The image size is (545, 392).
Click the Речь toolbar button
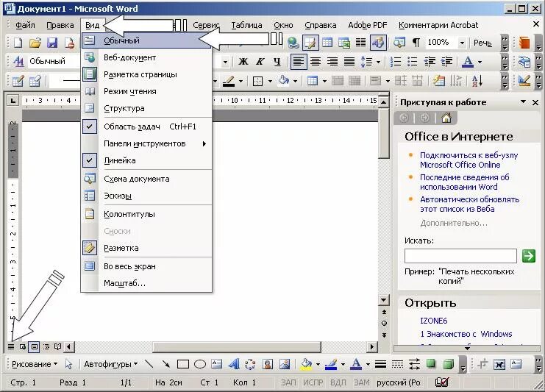[x=482, y=43]
